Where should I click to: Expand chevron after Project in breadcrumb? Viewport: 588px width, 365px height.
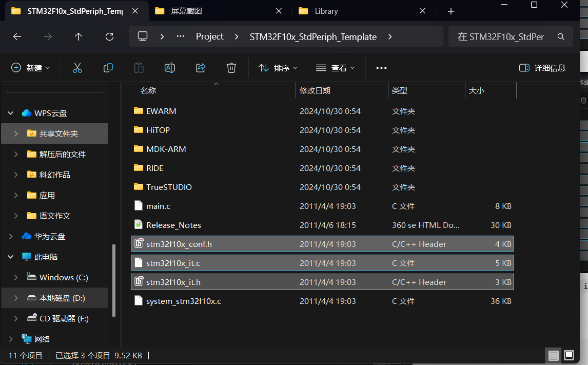point(236,37)
